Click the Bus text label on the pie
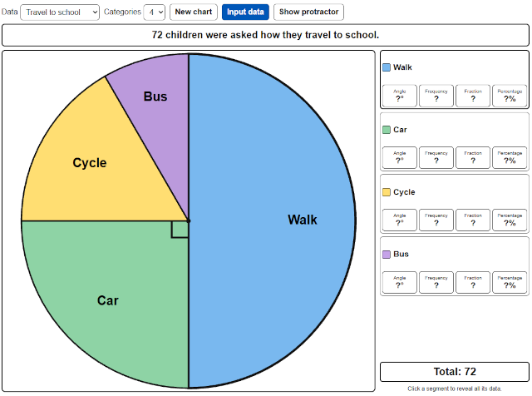Viewport: 532px width, 396px height. point(155,97)
